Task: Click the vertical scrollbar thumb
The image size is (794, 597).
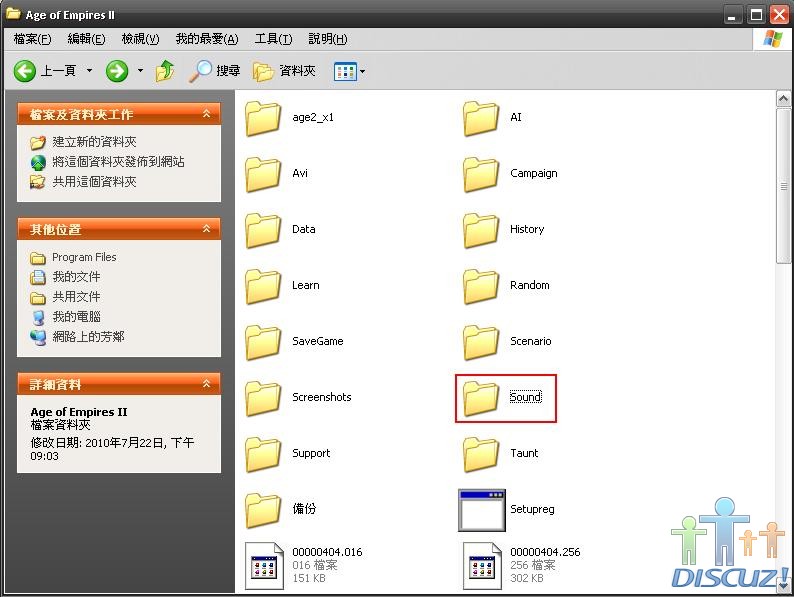Action: pyautogui.click(x=783, y=186)
